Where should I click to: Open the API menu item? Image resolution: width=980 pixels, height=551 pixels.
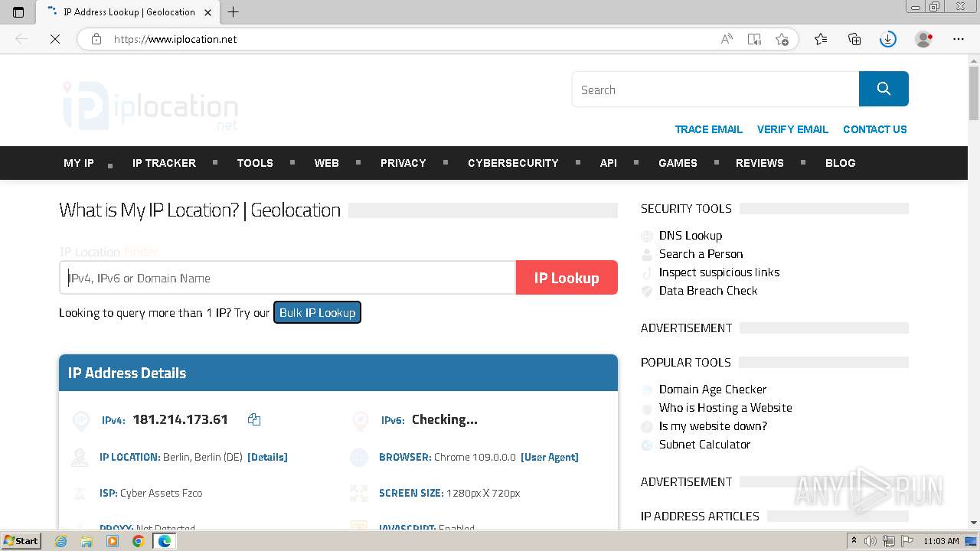click(609, 163)
